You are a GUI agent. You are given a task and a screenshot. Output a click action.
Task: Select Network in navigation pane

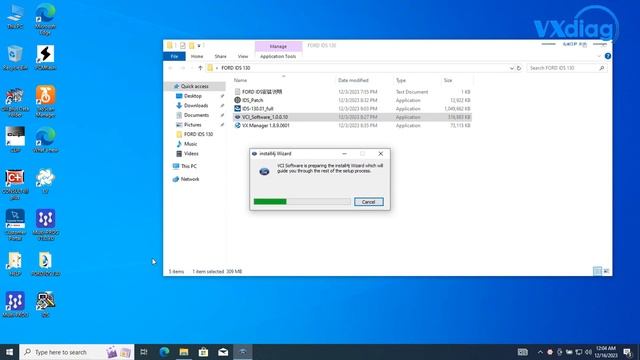point(190,179)
